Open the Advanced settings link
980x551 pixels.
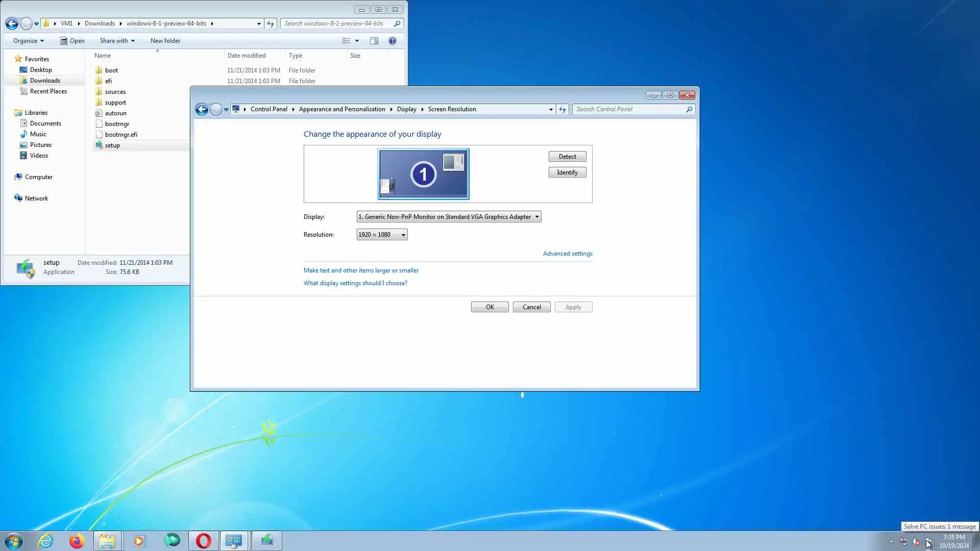[x=567, y=254]
